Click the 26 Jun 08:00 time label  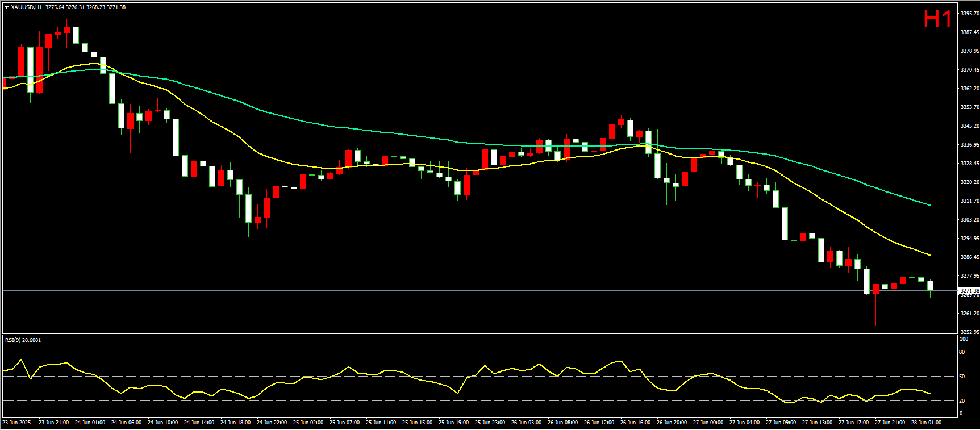pyautogui.click(x=563, y=422)
